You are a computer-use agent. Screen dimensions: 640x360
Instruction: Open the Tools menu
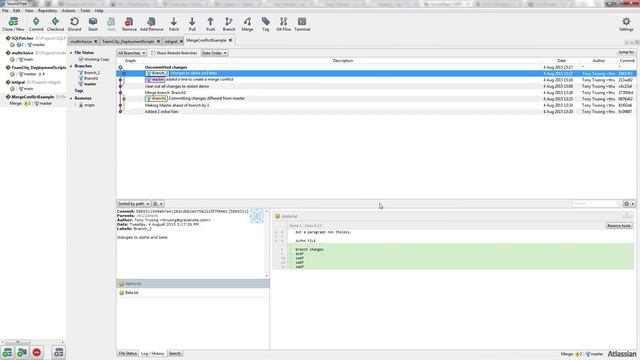coord(85,11)
